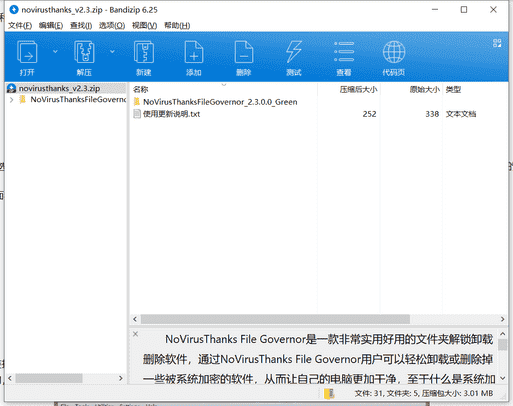Image resolution: width=513 pixels, height=406 pixels.
Task: Click the compressed size value 252
Action: tap(369, 114)
